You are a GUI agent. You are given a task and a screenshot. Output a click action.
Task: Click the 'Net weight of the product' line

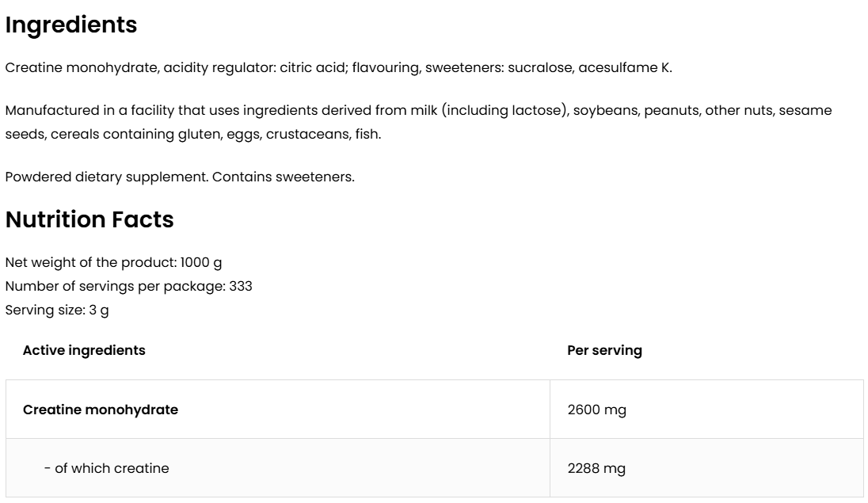tap(113, 263)
